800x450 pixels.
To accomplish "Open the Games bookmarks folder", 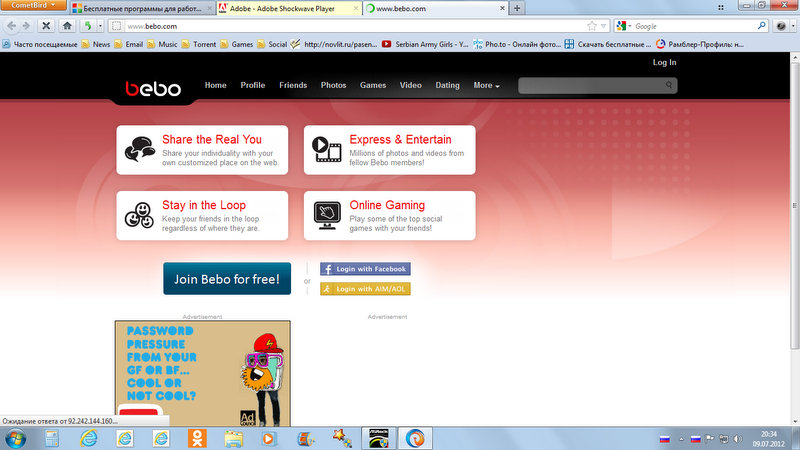I will (x=237, y=44).
